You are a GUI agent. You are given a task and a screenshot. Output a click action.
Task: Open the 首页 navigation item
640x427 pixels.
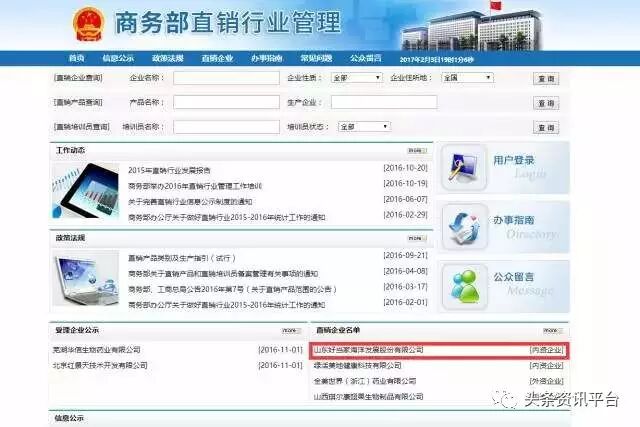coord(76,58)
